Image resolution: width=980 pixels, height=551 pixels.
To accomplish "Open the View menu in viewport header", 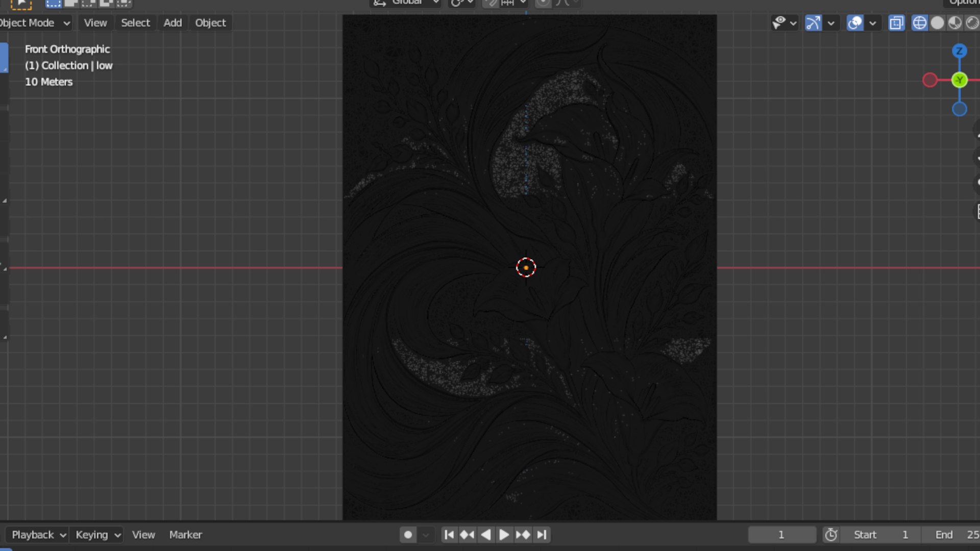I will [x=95, y=23].
